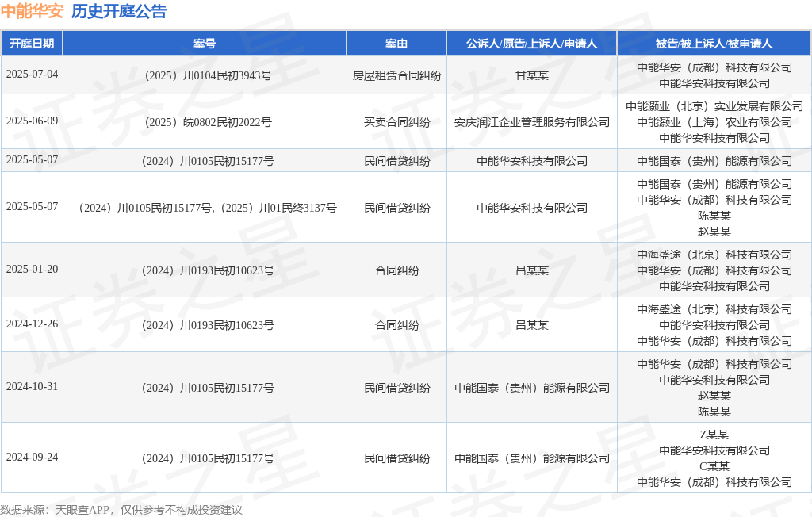The width and height of the screenshot is (812, 517).
Task: Click the 历史开庭公告 heading
Action: (x=119, y=11)
